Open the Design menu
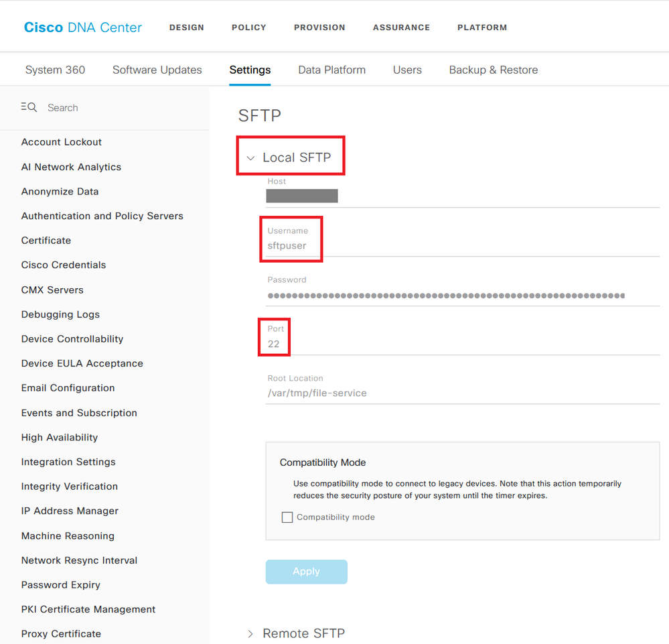The width and height of the screenshot is (669, 644). click(186, 27)
